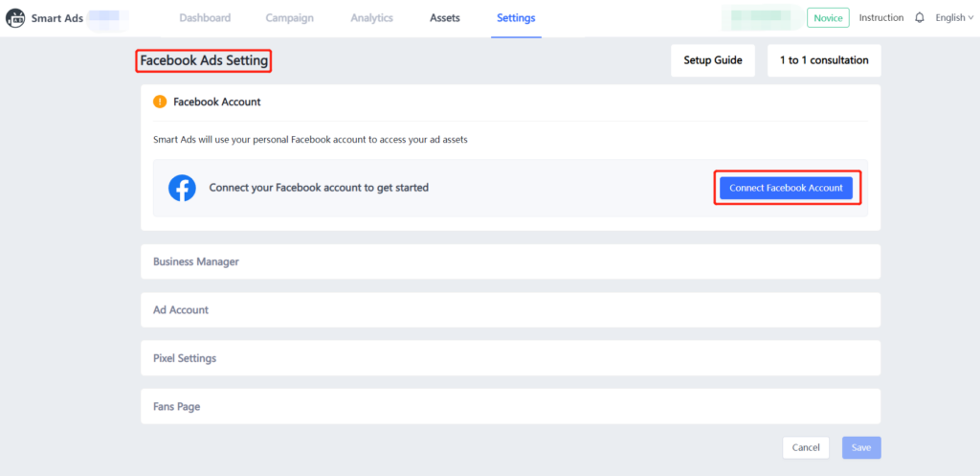Click the Facebook logo icon
This screenshot has width=980, height=476.
(x=182, y=188)
